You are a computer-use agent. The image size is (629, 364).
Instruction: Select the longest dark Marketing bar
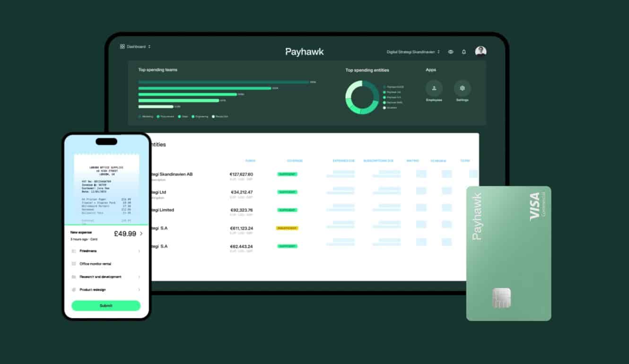coord(224,82)
